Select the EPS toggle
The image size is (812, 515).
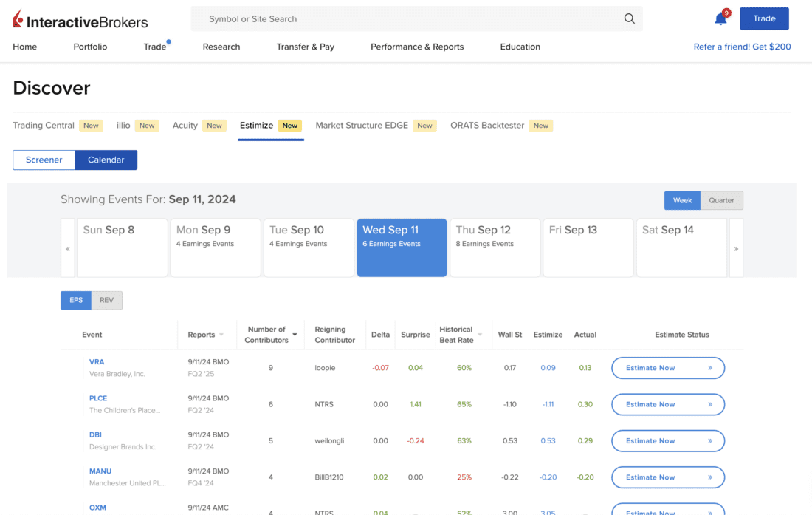[76, 300]
